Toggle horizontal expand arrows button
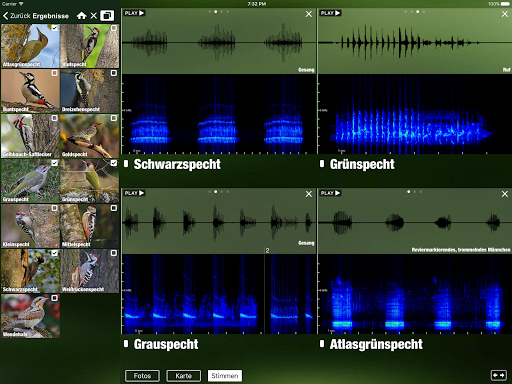 point(499,375)
